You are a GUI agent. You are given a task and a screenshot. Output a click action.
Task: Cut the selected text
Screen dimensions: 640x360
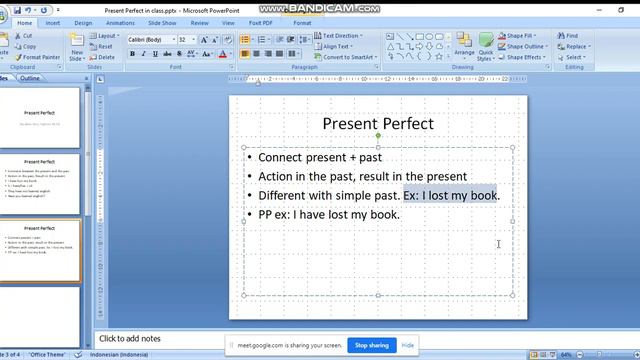(x=24, y=36)
